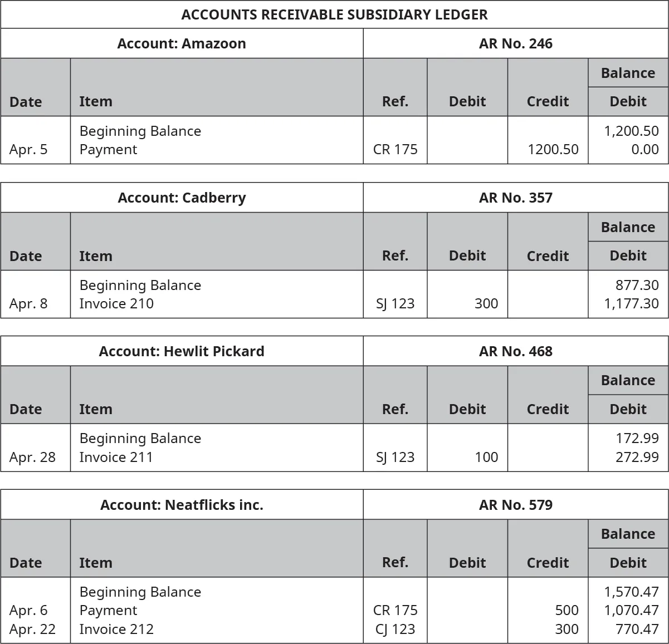The image size is (669, 644).
Task: Select the Account: Neatflicks inc. header cell
Action: 182,505
